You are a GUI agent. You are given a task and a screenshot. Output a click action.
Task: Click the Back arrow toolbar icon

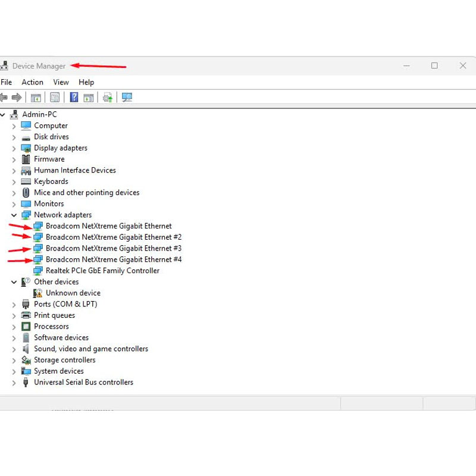(4, 98)
